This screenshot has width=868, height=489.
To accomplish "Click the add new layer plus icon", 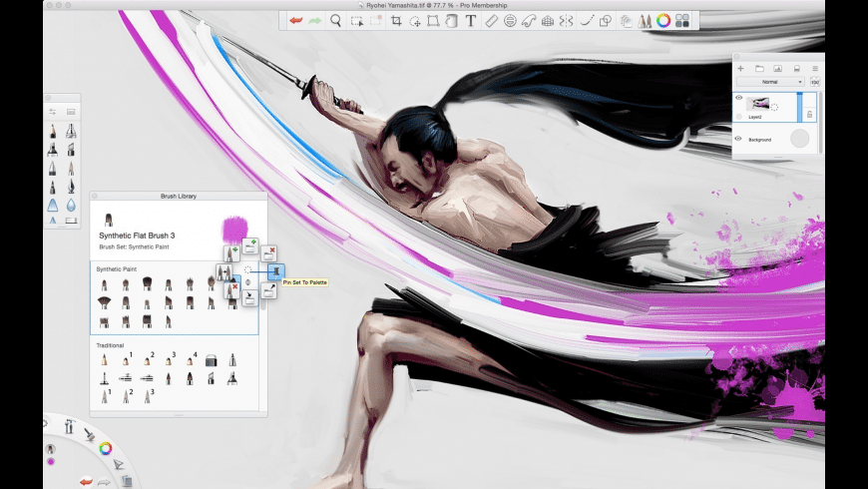I will click(x=740, y=68).
